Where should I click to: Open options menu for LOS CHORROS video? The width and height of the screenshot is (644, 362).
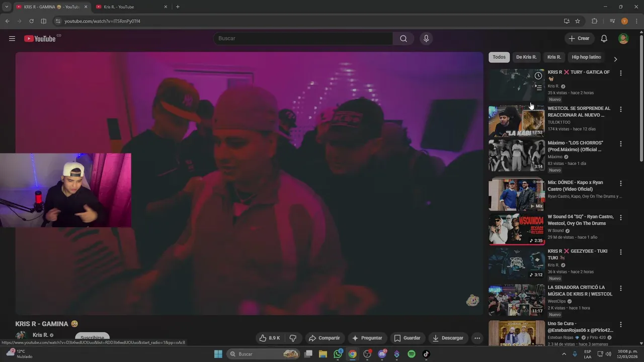point(620,144)
